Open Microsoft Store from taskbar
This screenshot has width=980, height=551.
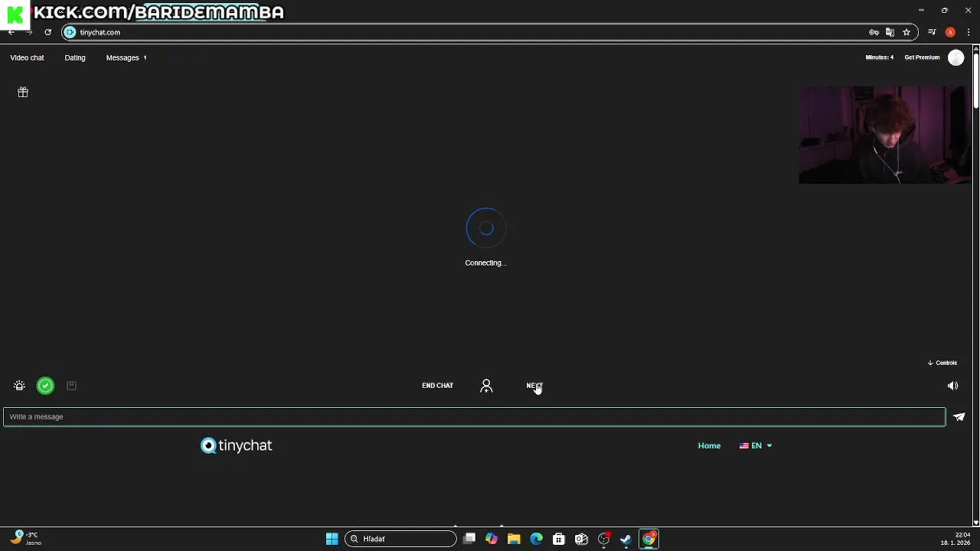tap(559, 539)
